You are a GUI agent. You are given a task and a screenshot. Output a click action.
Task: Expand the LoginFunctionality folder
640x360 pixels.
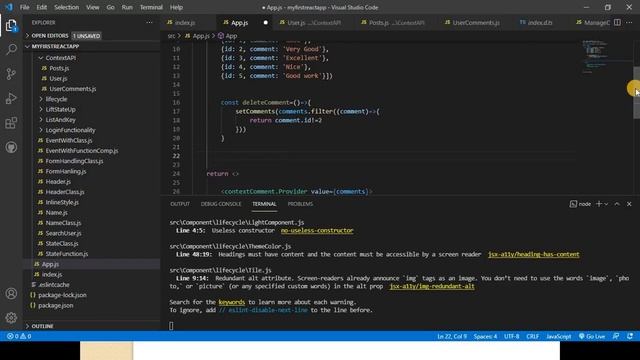coord(70,130)
